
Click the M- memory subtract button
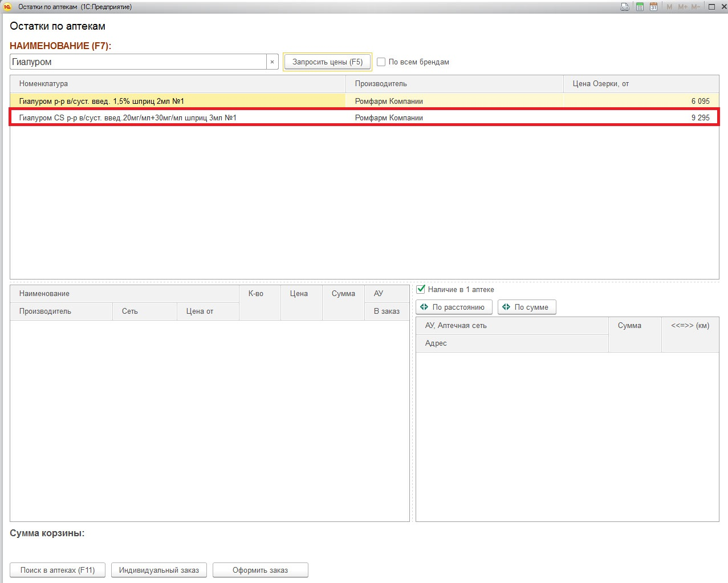[x=696, y=7]
